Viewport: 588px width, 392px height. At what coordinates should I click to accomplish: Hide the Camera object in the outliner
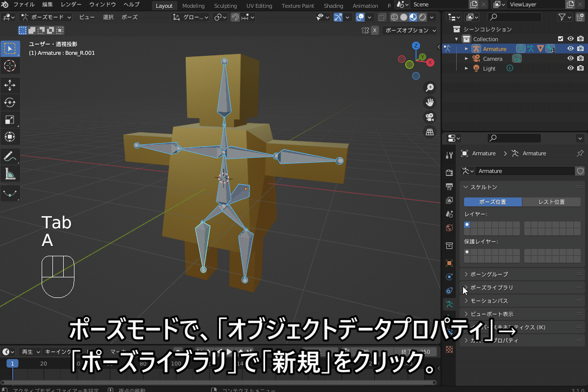point(570,58)
